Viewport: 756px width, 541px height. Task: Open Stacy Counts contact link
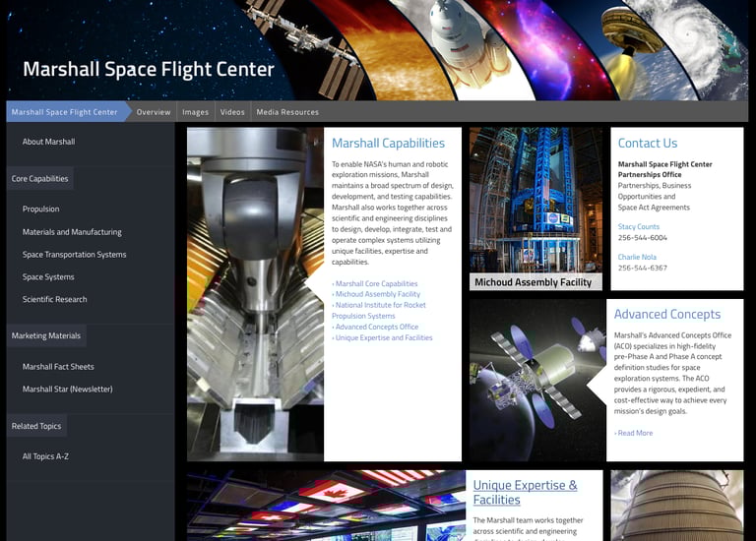[638, 226]
